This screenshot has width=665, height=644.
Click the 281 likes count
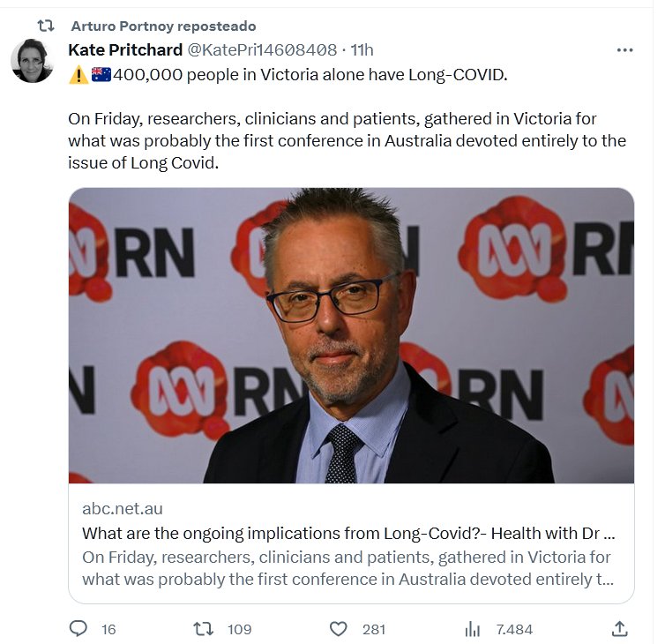374,629
